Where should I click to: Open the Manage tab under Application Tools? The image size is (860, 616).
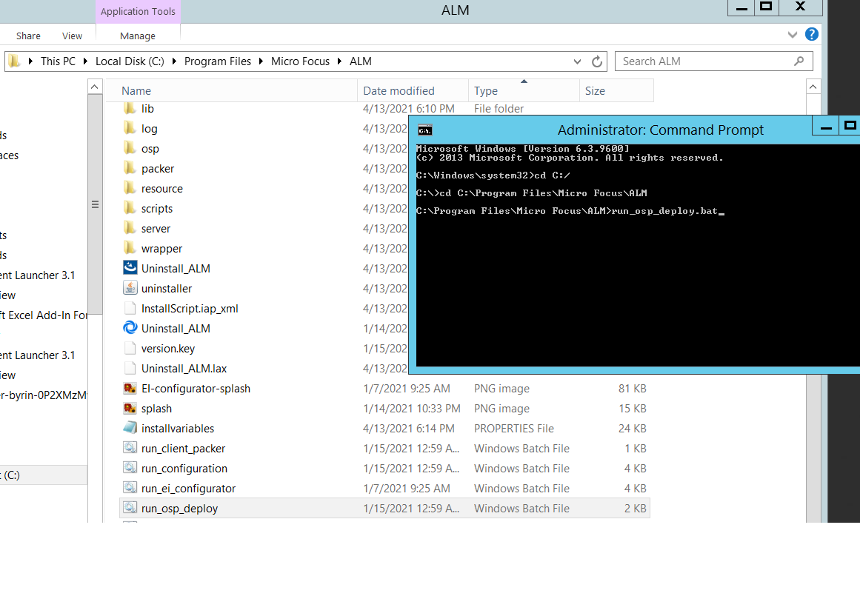pyautogui.click(x=137, y=35)
